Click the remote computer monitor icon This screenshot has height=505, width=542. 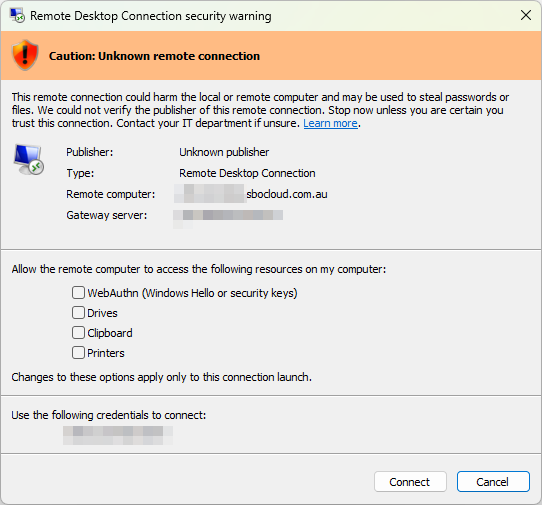point(29,160)
